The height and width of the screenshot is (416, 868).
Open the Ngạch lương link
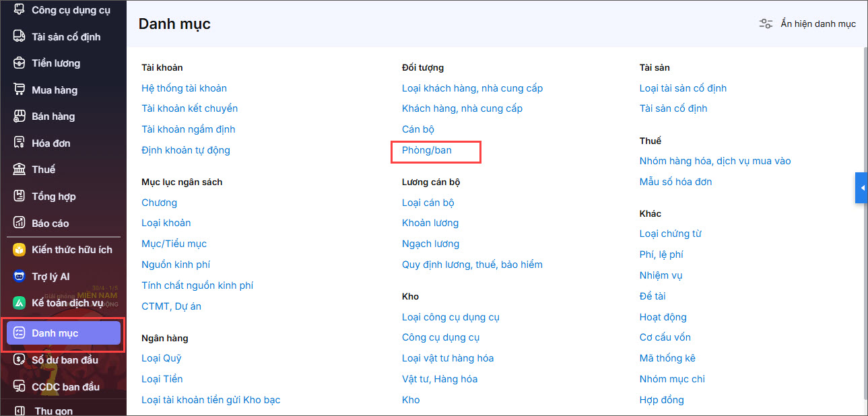coord(430,244)
